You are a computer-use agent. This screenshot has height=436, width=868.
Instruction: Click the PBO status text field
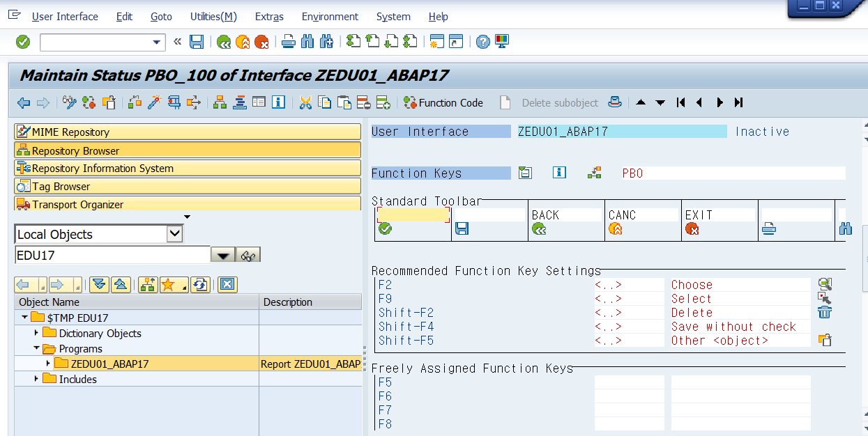pyautogui.click(x=733, y=173)
